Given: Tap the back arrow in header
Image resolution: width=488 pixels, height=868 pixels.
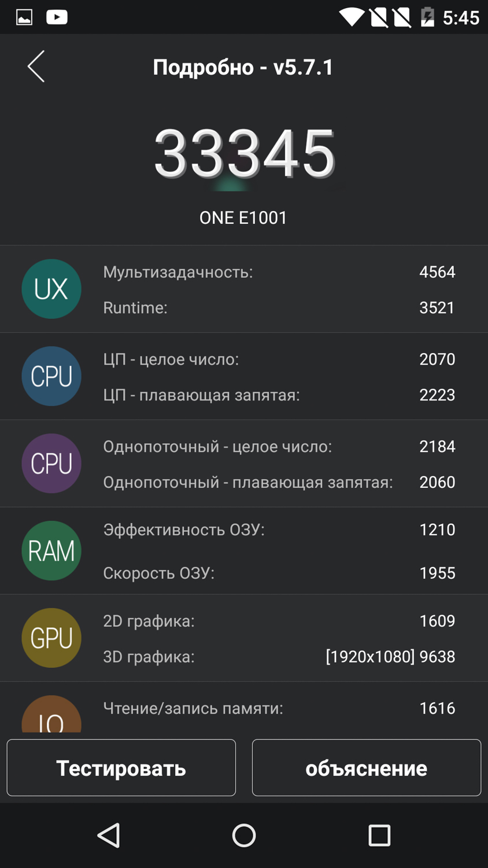Looking at the screenshot, I should [36, 67].
